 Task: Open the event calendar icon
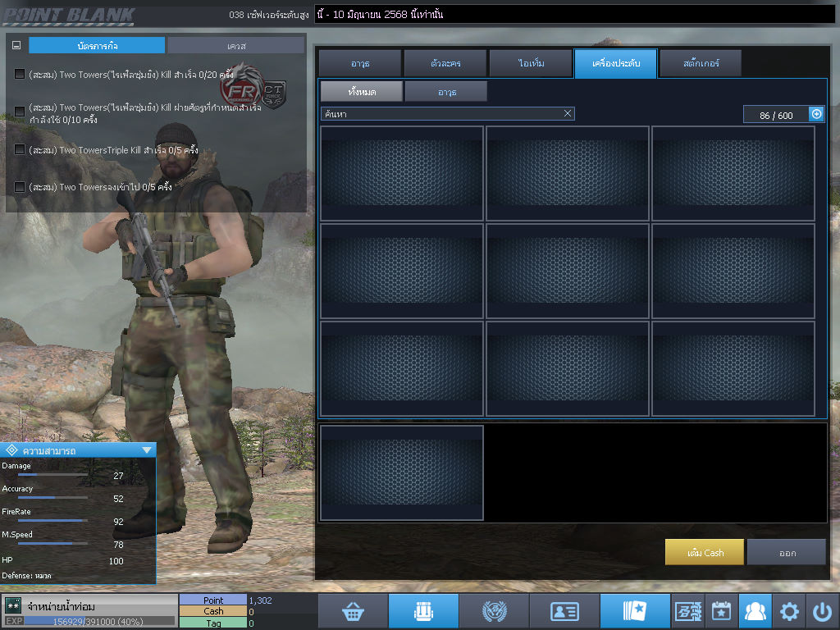pos(721,610)
